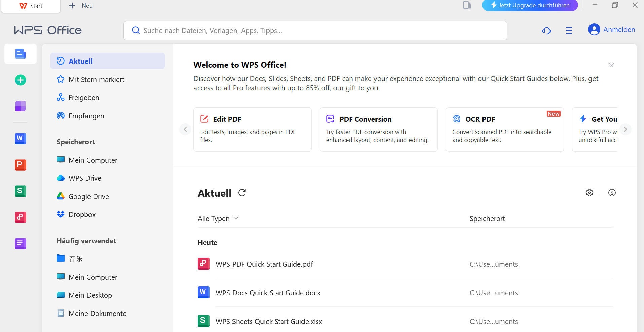Open WPS PDF from the sidebar
The height and width of the screenshot is (332, 644).
pos(20,217)
